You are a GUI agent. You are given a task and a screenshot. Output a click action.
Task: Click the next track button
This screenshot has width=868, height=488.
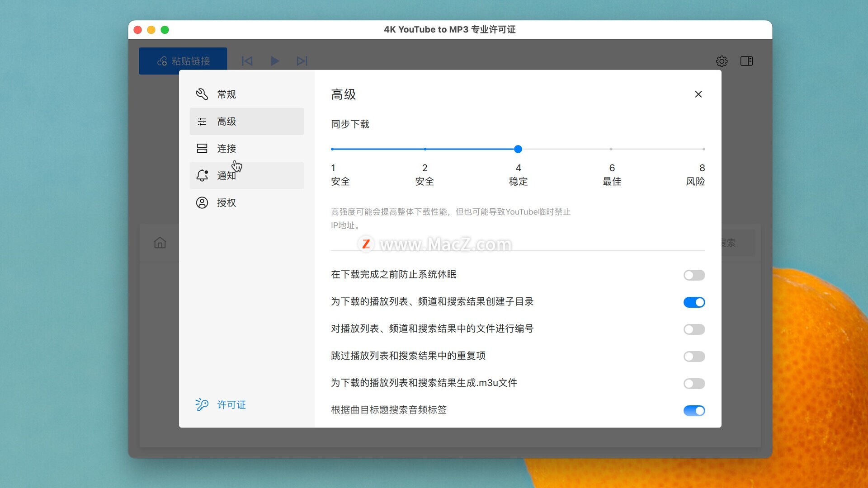click(302, 61)
